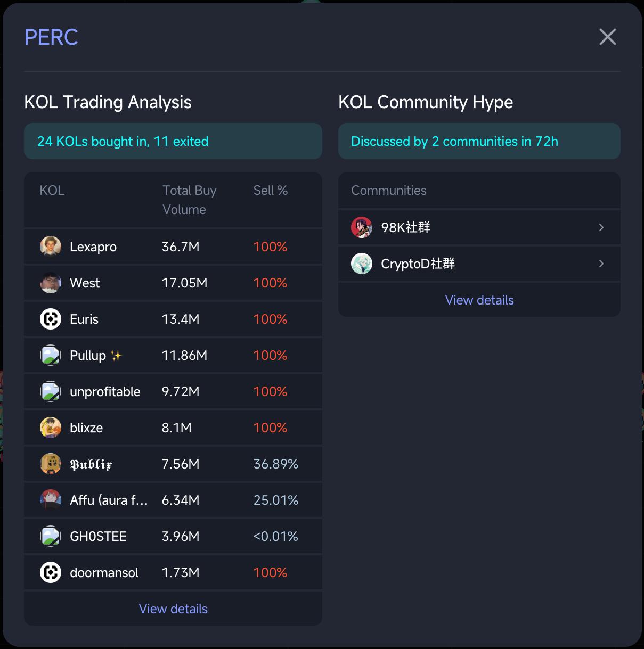Open View details under Communities list
This screenshot has width=644, height=649.
pyautogui.click(x=479, y=300)
